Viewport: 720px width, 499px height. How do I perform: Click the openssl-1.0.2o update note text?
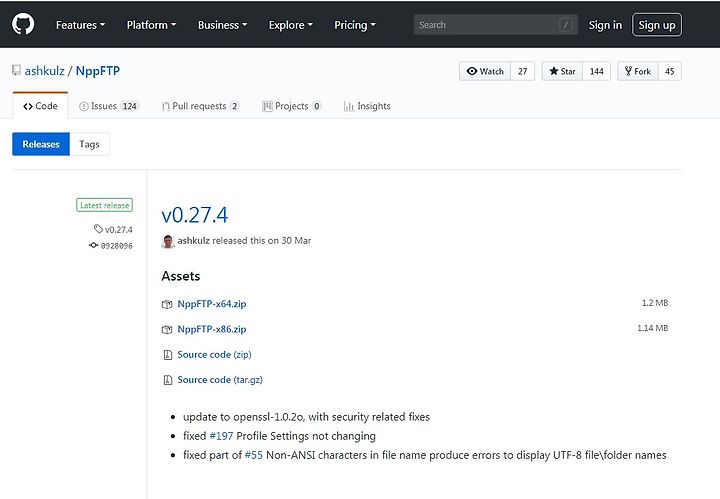pyautogui.click(x=306, y=417)
